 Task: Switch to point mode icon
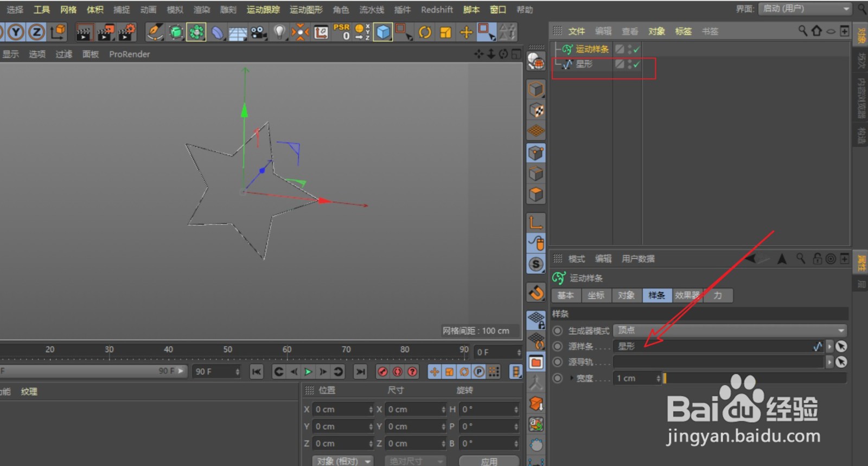point(536,154)
